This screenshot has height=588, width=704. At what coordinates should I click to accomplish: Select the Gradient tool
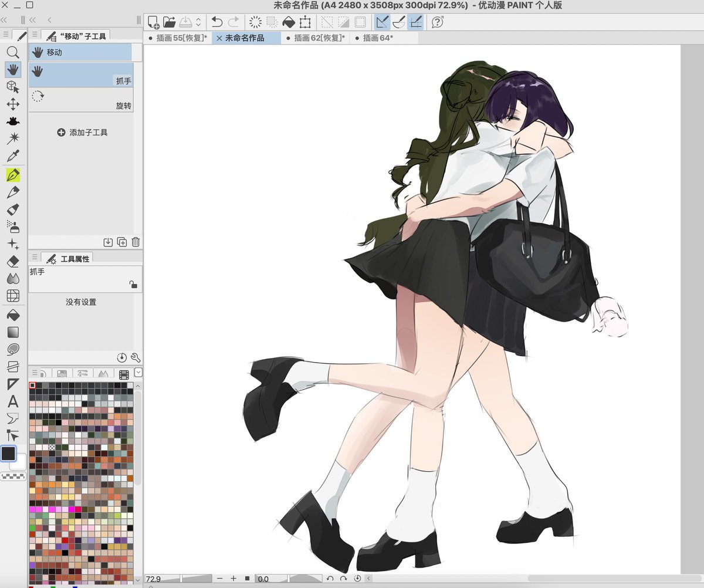[13, 332]
